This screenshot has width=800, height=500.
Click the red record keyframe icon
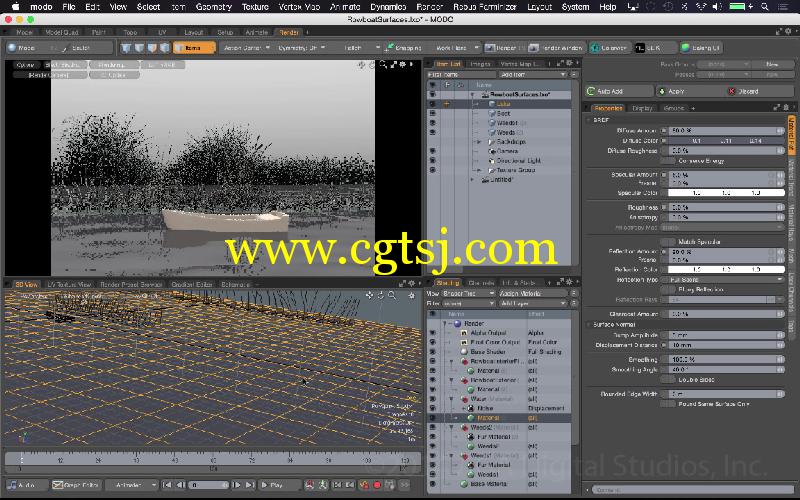click(x=377, y=485)
